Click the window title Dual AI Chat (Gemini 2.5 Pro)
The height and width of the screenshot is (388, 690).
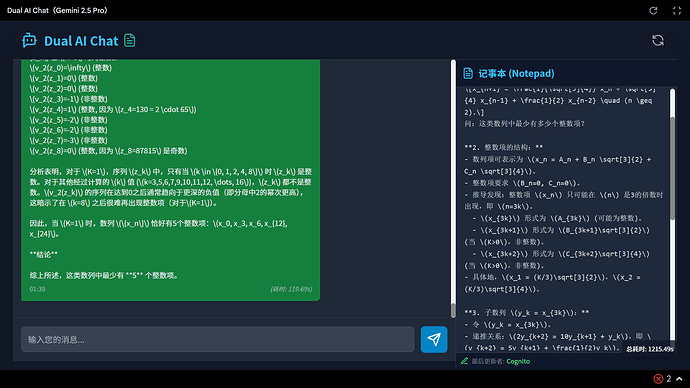click(x=57, y=10)
